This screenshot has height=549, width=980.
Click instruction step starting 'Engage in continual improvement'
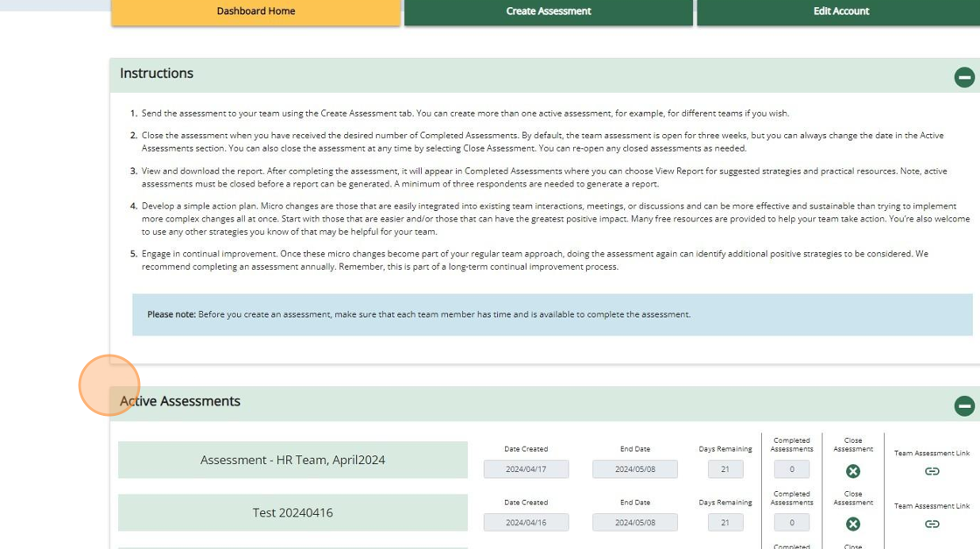[x=535, y=260]
